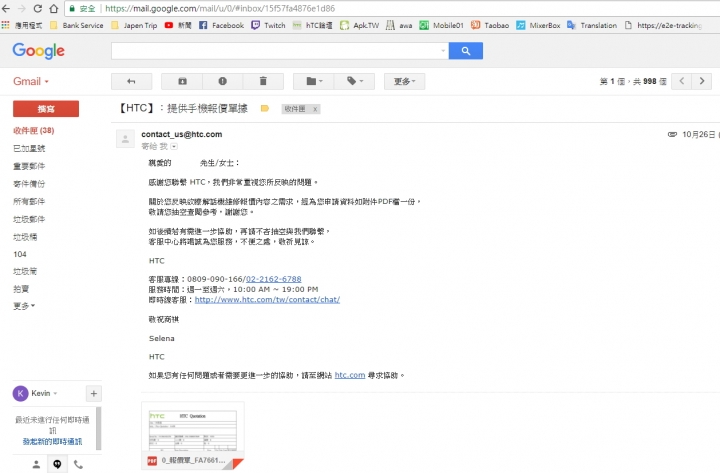The height and width of the screenshot is (473, 720).
Task: Switch to the Hangouts conversations tab
Action: click(x=57, y=465)
